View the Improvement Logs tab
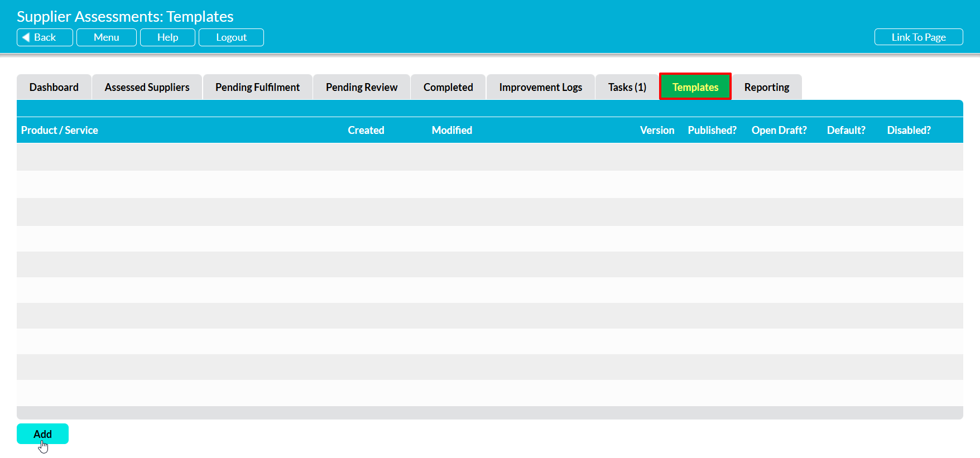The width and height of the screenshot is (980, 458). point(540,87)
